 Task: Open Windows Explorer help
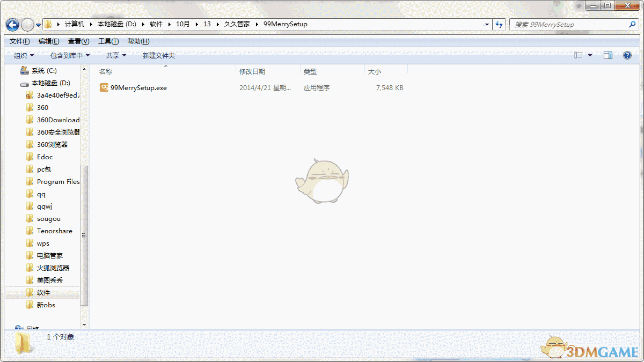pos(627,55)
